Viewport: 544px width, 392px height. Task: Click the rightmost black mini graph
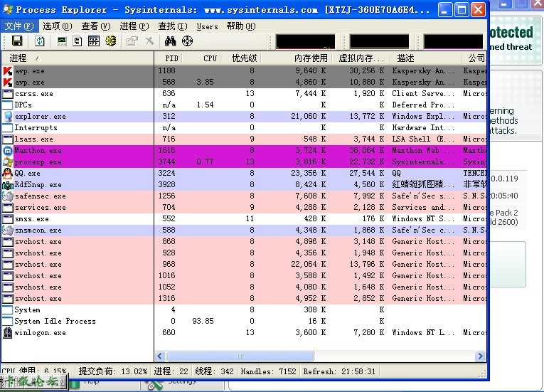(x=453, y=42)
